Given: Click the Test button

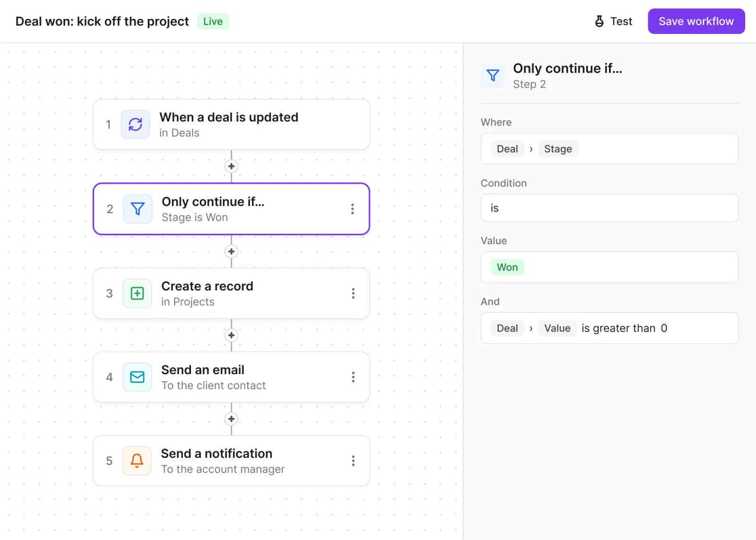Looking at the screenshot, I should point(613,21).
